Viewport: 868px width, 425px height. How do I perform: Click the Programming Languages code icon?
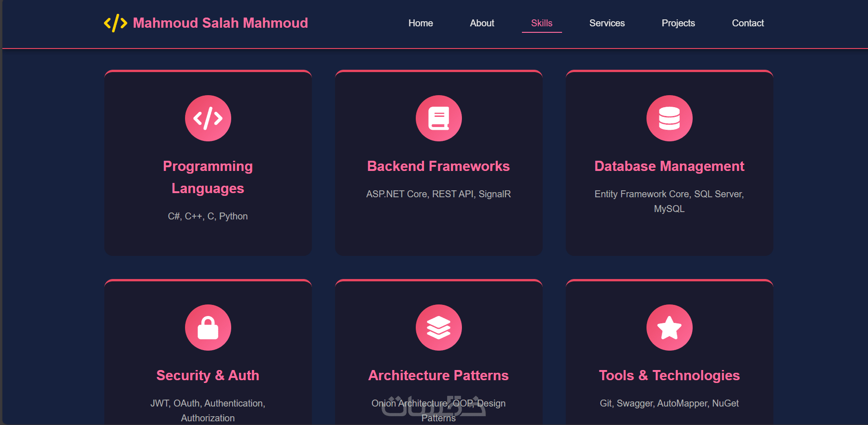coord(208,118)
